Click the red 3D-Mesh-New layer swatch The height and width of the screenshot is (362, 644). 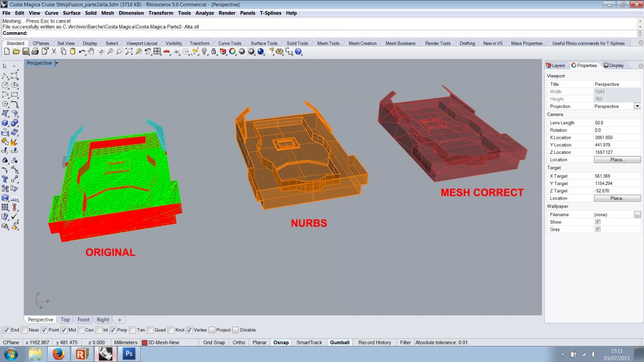pyautogui.click(x=144, y=342)
